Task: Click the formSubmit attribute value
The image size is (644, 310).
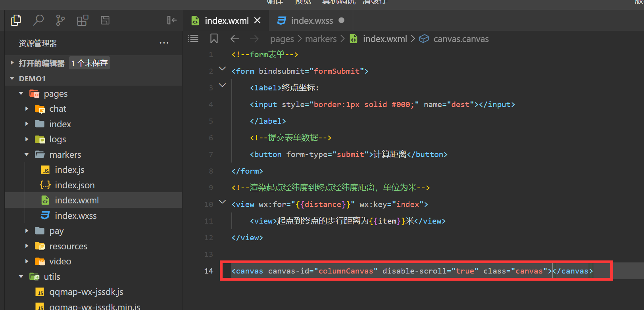Action: (x=337, y=71)
